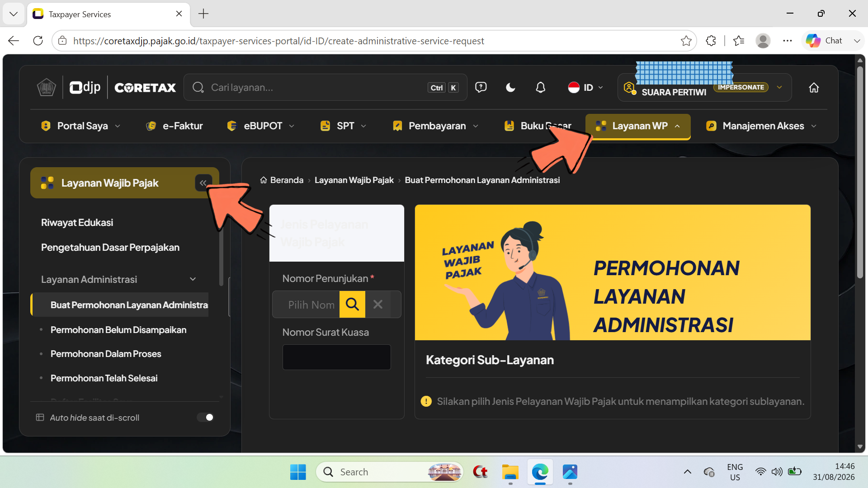Add this page to favorites star

pos(686,41)
